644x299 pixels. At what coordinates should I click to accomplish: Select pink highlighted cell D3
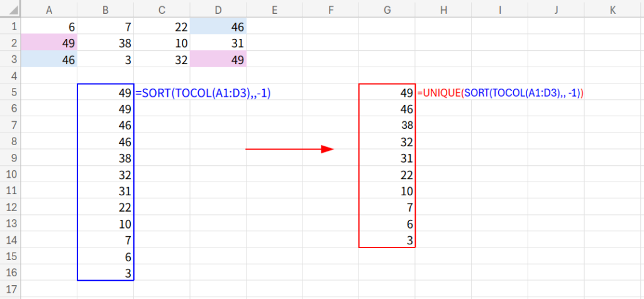[218, 60]
